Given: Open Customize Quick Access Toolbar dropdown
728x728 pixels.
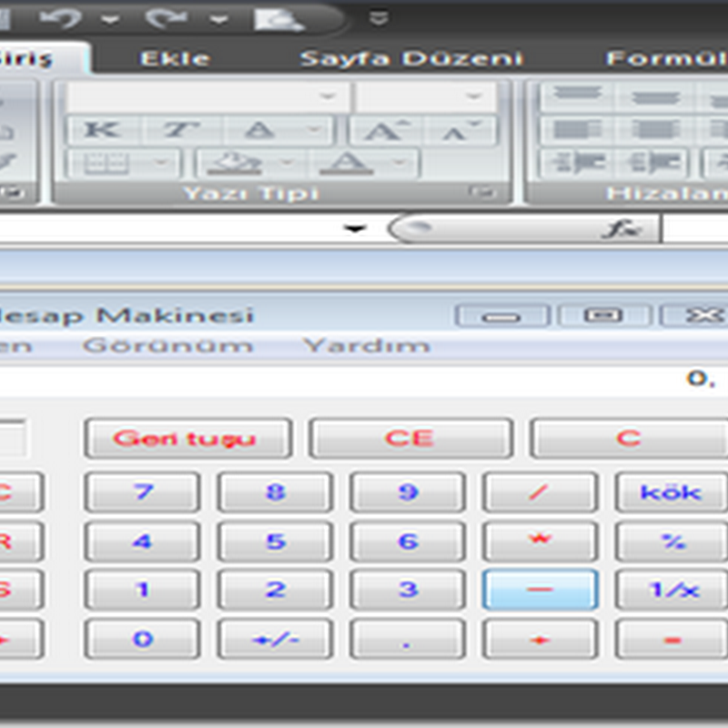Looking at the screenshot, I should [x=379, y=18].
